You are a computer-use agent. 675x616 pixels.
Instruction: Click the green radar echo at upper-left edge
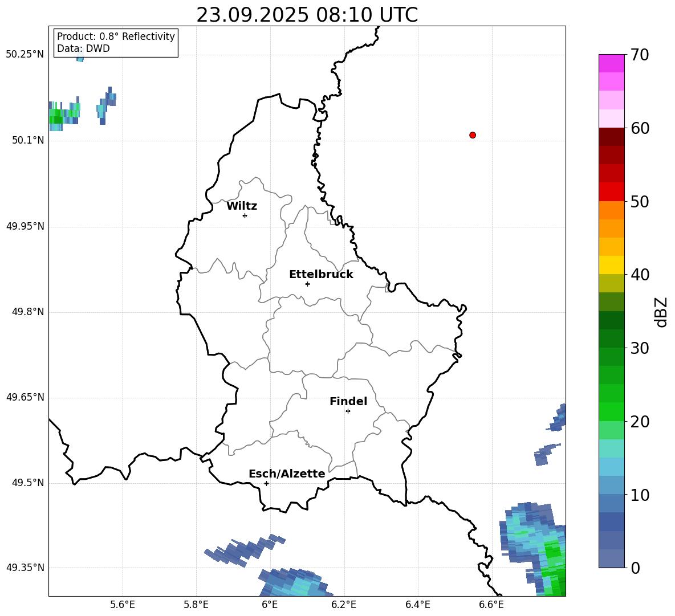[56, 117]
